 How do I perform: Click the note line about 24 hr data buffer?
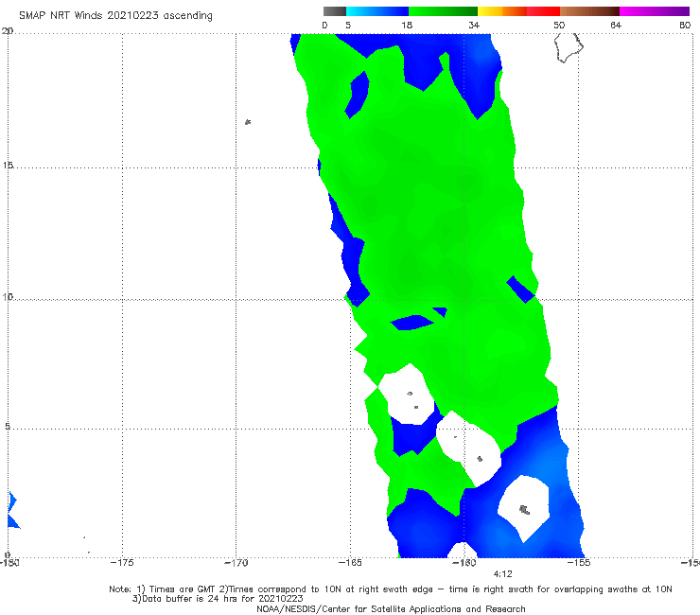(x=218, y=599)
